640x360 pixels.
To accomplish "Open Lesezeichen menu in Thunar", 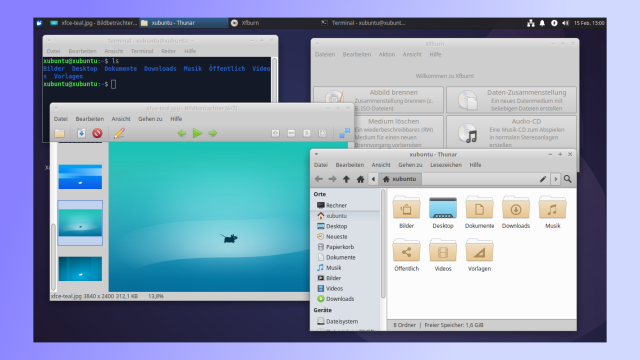I will tap(446, 165).
